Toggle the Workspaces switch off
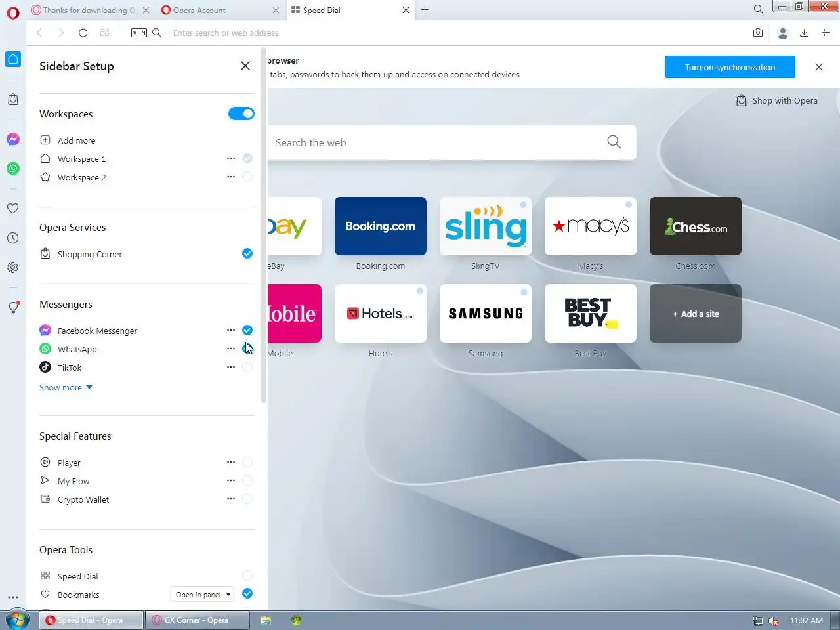The height and width of the screenshot is (630, 840). [241, 114]
